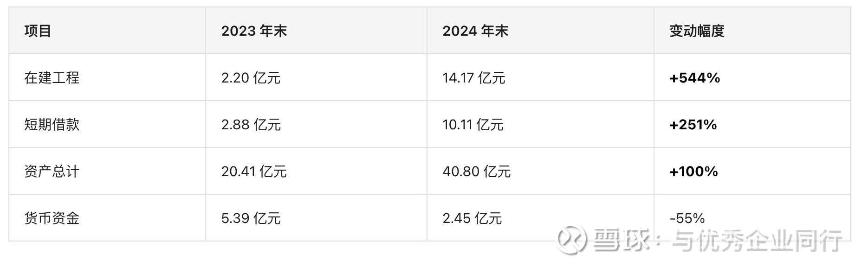Click the +251% change value
868x267 pixels.
(693, 125)
